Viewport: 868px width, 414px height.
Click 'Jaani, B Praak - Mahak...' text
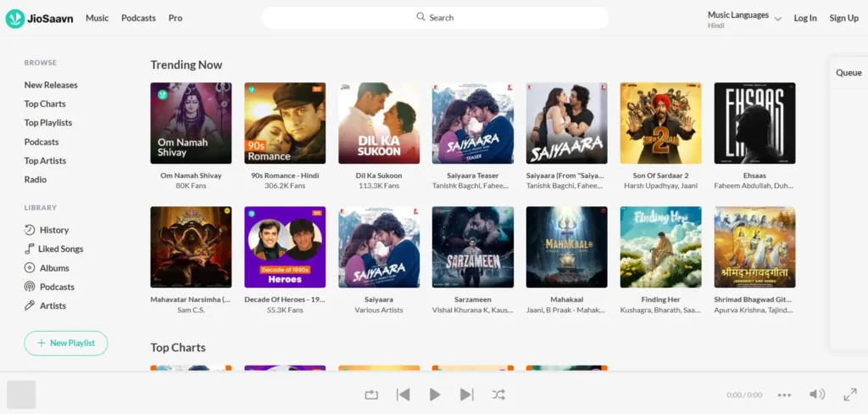point(565,310)
